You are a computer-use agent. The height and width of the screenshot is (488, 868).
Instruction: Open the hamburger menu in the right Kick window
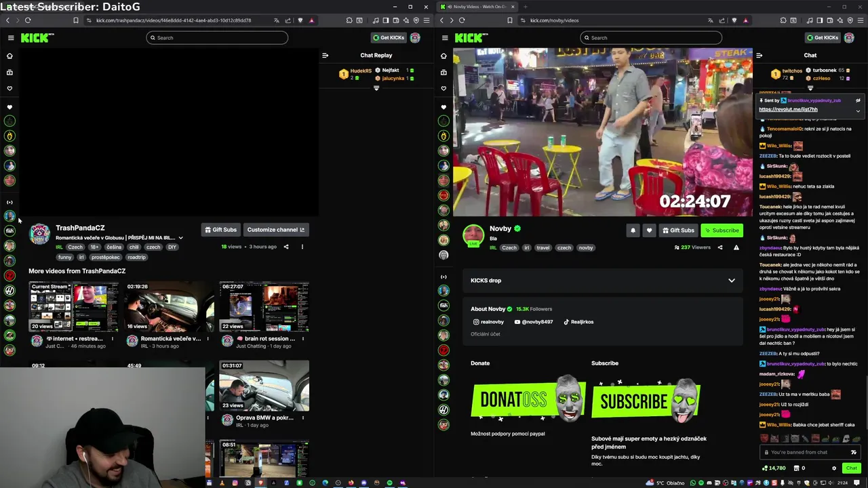point(445,38)
